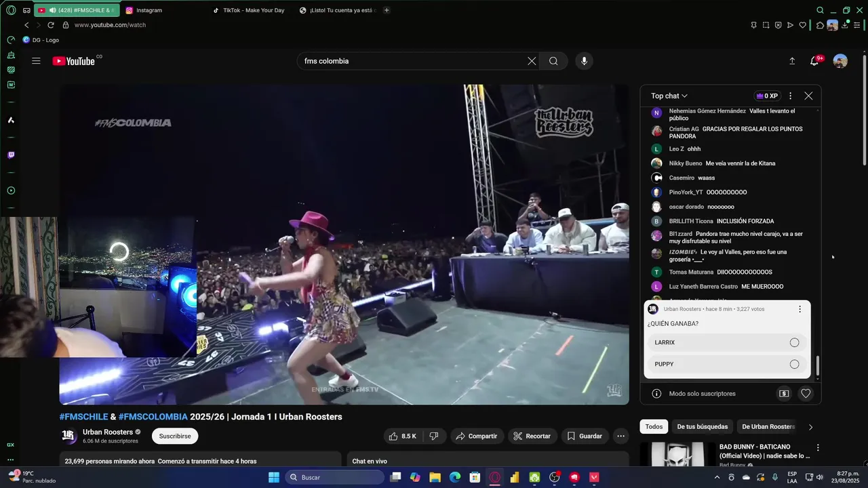This screenshot has height=488, width=868.
Task: Open more video actions ellipsis
Action: pyautogui.click(x=620, y=436)
